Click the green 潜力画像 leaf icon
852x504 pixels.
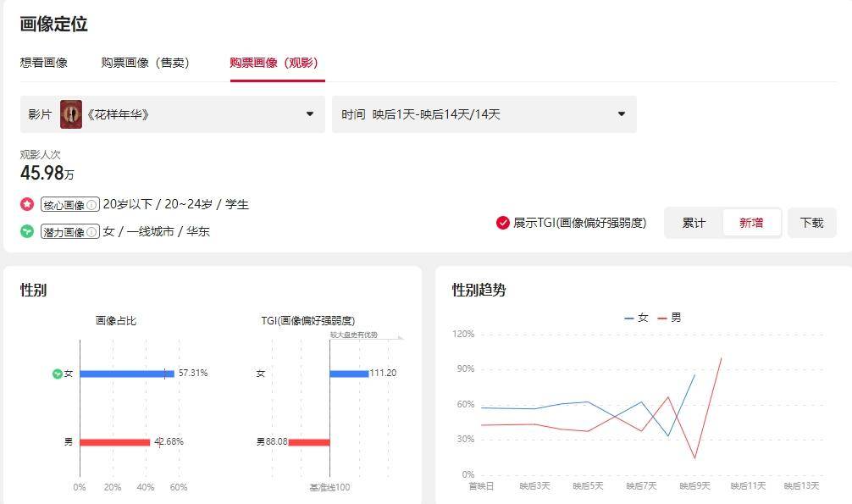coord(27,231)
